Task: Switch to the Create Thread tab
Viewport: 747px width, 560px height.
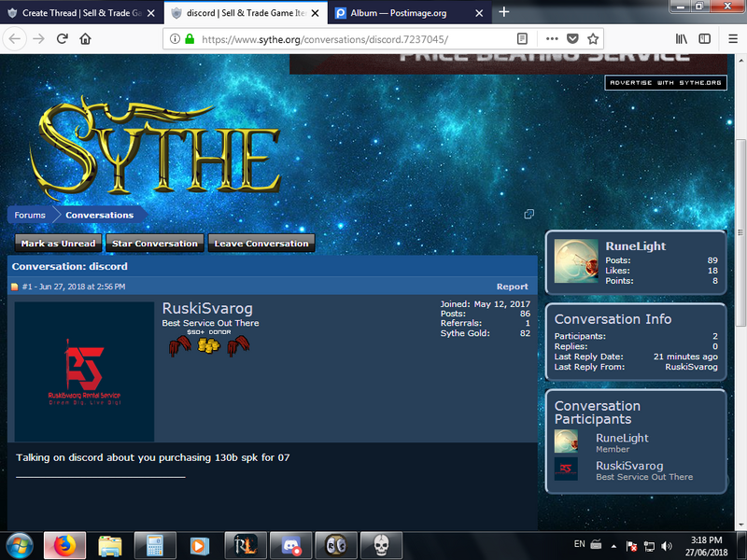Action: tap(81, 13)
